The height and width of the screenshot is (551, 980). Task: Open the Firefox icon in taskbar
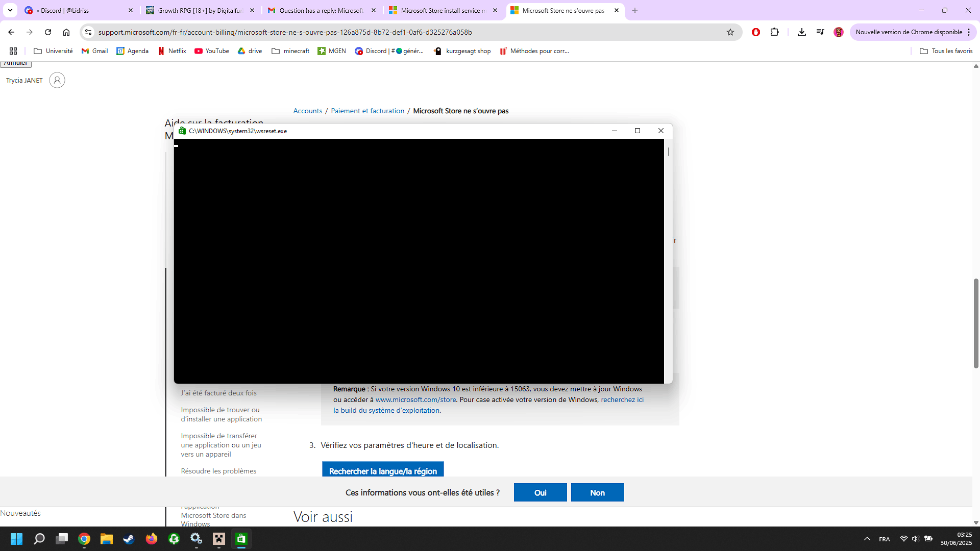pyautogui.click(x=152, y=539)
